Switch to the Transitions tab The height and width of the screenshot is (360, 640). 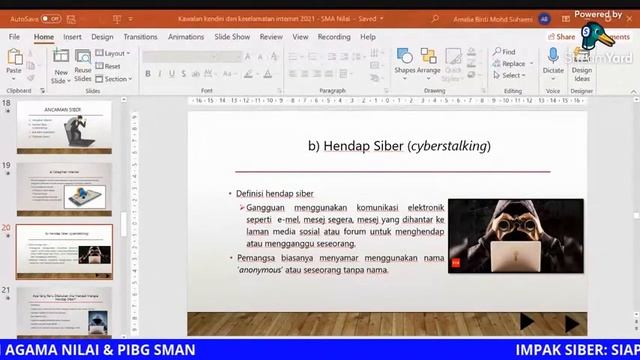(140, 37)
